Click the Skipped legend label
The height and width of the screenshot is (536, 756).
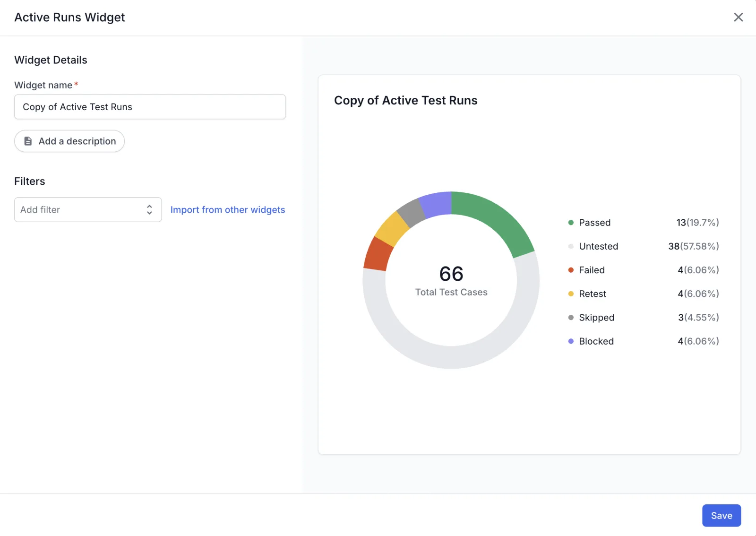pos(597,318)
